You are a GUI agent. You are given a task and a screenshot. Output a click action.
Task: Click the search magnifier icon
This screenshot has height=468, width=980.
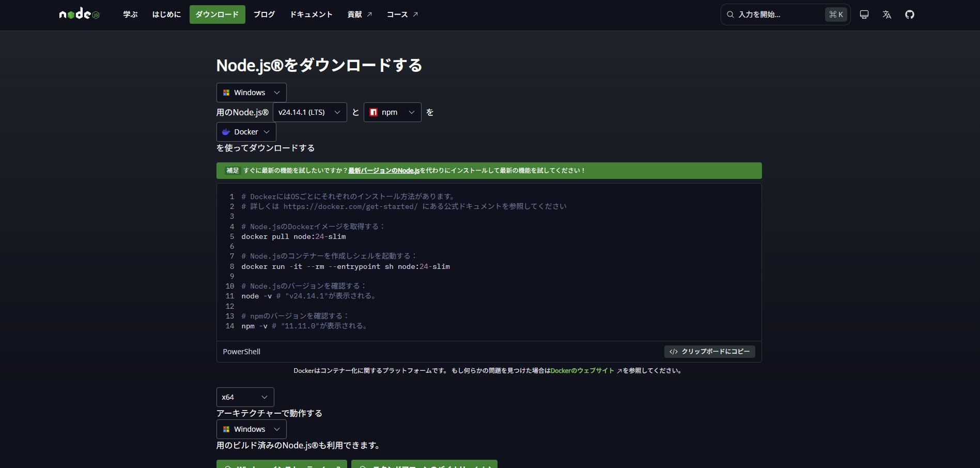pyautogui.click(x=730, y=14)
